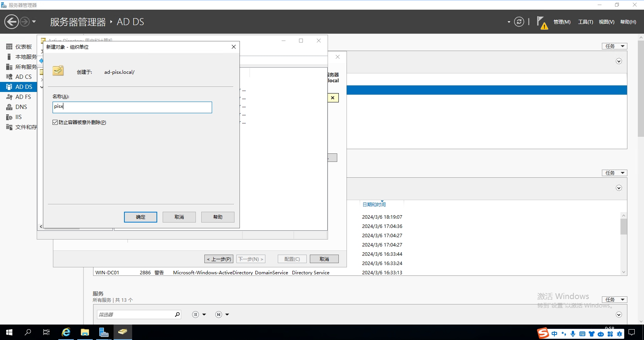The height and width of the screenshot is (340, 644).
Task: Open notifications flag with warning
Action: click(542, 22)
